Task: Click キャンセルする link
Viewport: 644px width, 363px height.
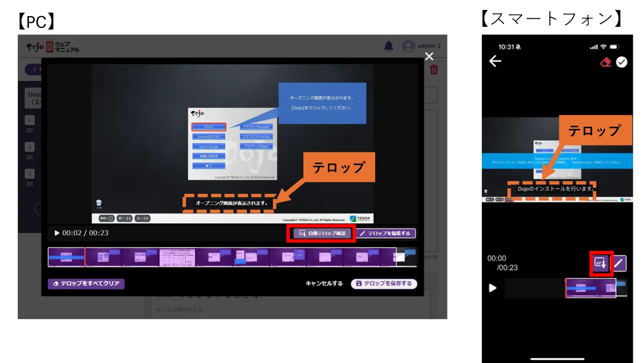Action: tap(324, 284)
